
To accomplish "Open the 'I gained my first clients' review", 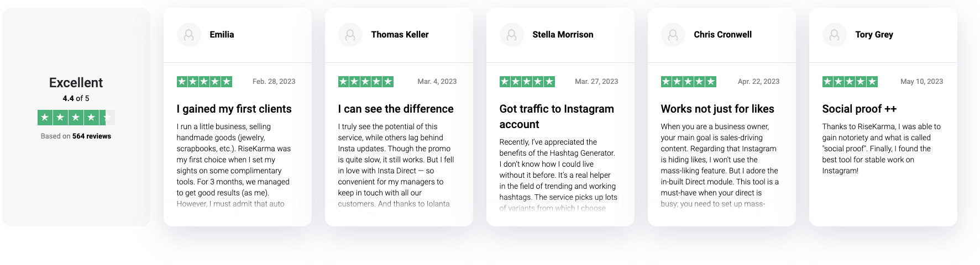I will (x=234, y=109).
